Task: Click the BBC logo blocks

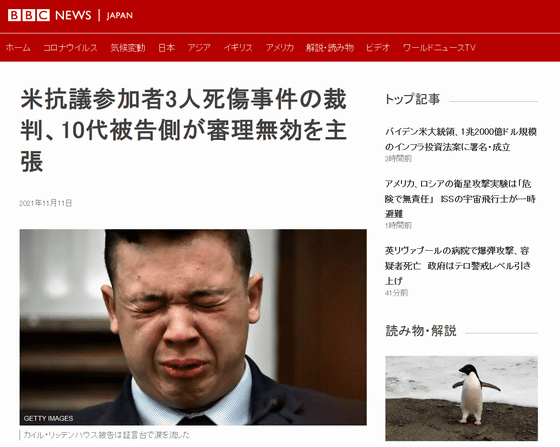Action: point(29,15)
